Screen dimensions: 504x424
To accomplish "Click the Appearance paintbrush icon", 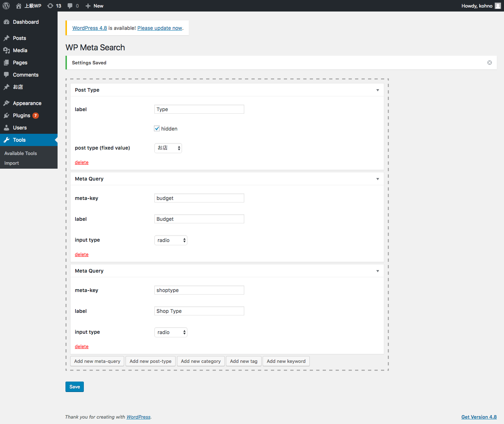I will pos(6,103).
